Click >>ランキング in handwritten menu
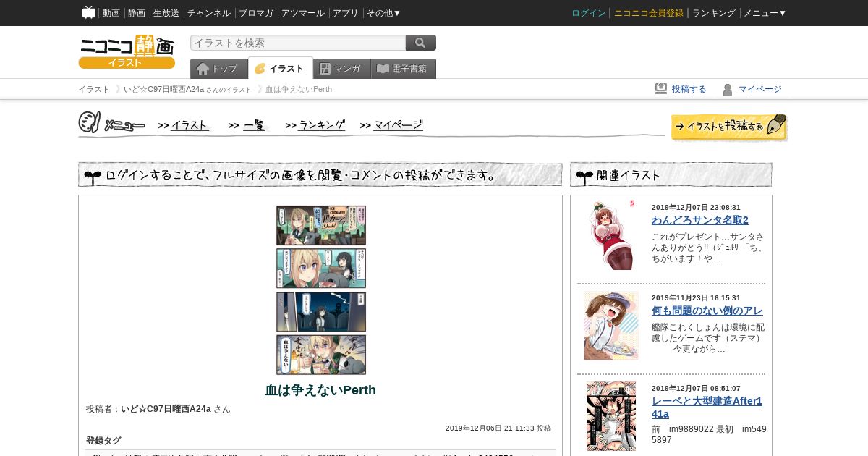This screenshot has width=868, height=456. [x=315, y=125]
